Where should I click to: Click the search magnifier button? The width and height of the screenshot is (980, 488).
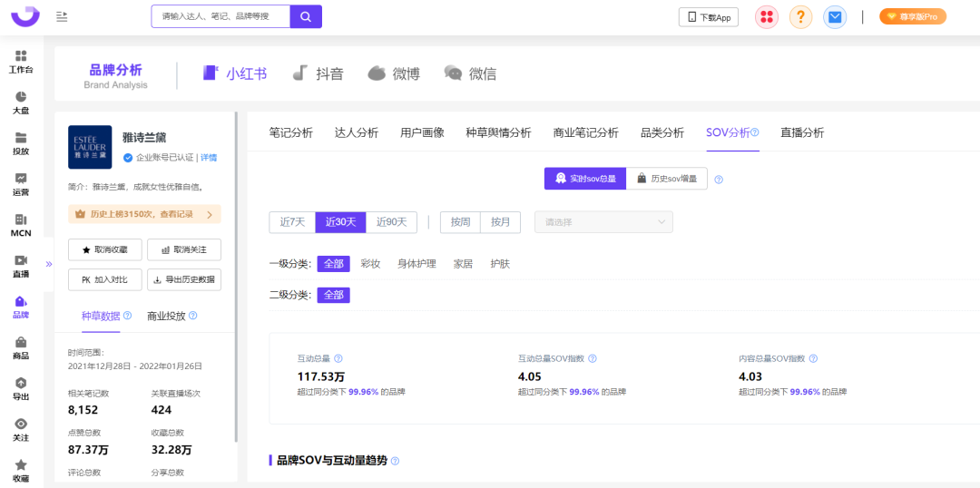click(306, 16)
